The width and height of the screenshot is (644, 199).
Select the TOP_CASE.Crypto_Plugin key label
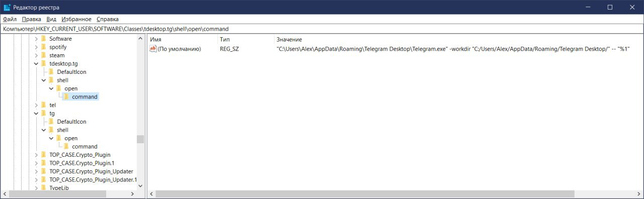click(x=79, y=155)
